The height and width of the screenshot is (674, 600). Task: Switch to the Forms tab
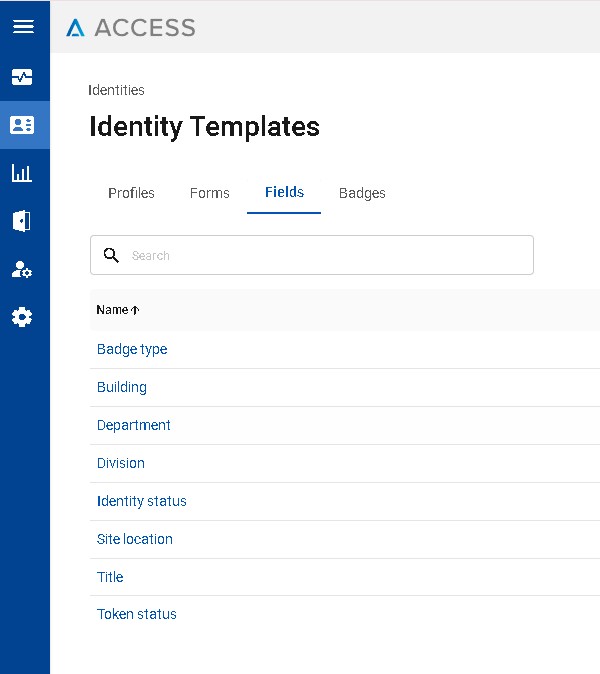tap(209, 193)
